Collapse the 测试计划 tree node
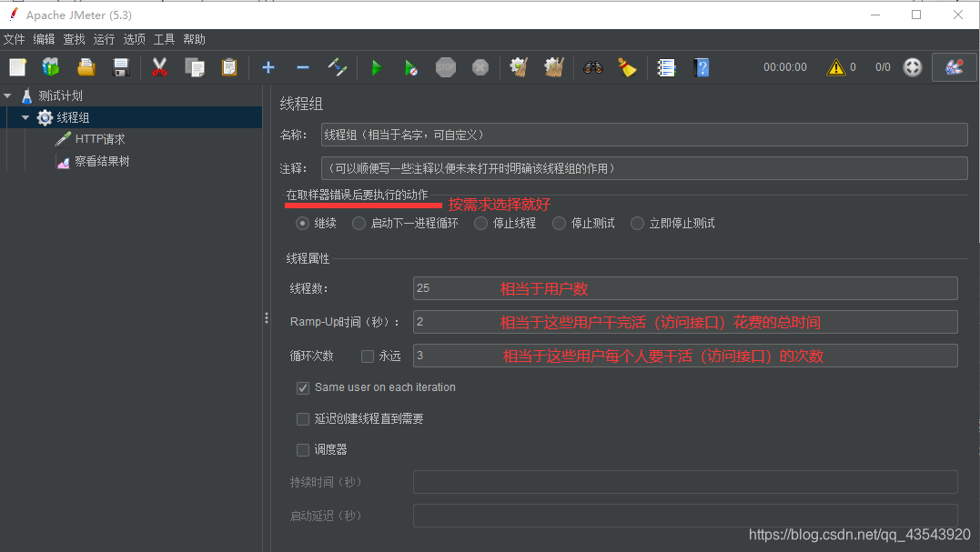 click(x=7, y=95)
